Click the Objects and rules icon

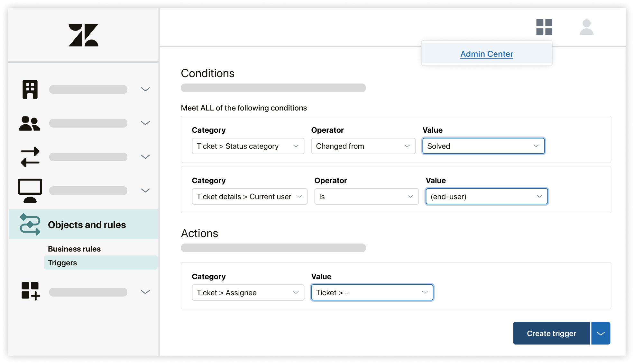[x=29, y=224]
